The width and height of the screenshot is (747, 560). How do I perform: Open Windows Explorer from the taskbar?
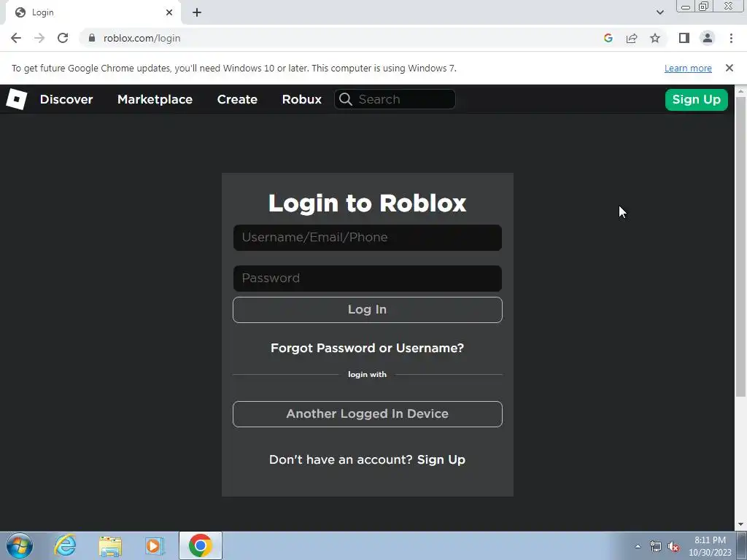click(x=110, y=545)
